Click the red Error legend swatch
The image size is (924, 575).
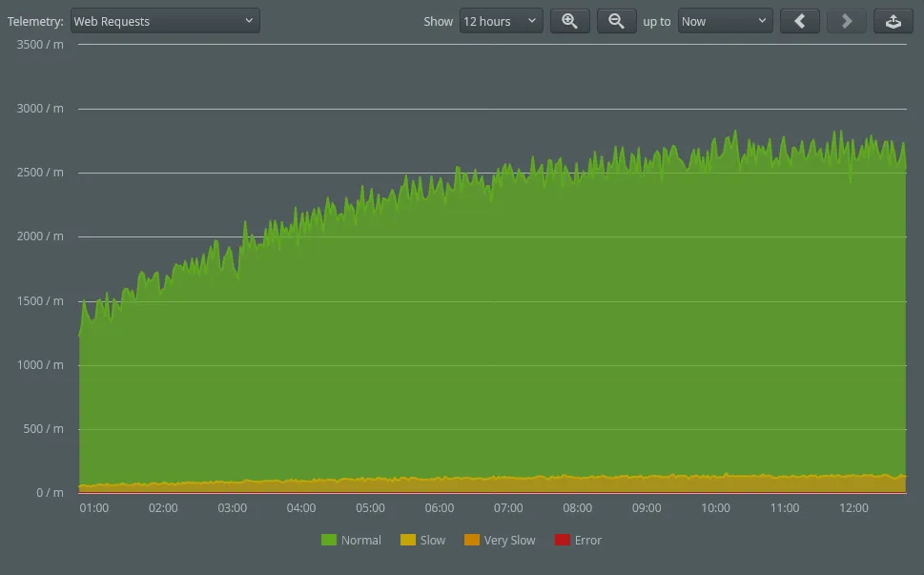(x=562, y=540)
